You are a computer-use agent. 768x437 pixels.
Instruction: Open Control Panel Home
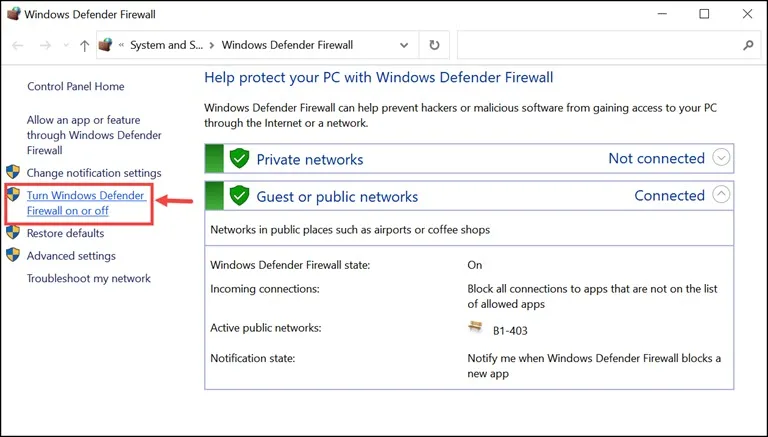click(76, 86)
